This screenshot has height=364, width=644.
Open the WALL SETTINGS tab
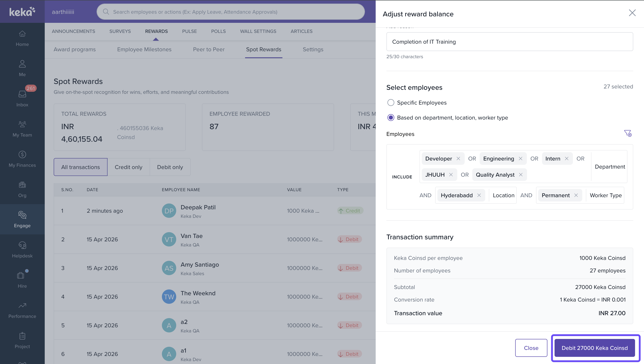[258, 31]
